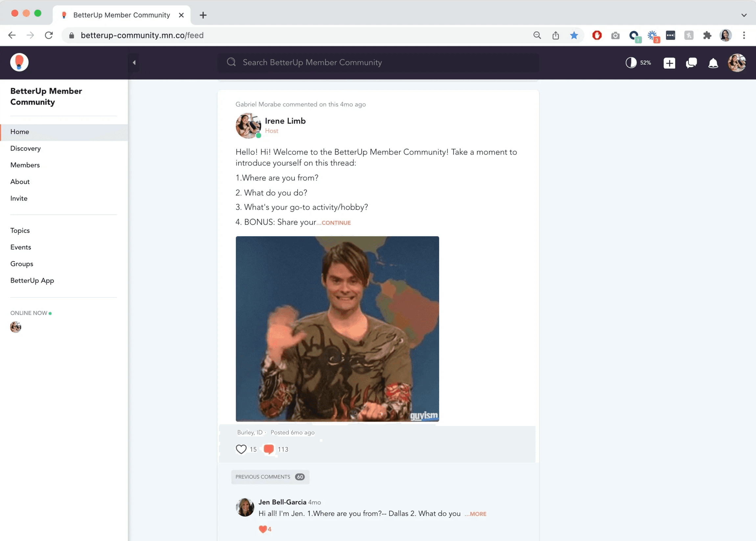Go back with the browser back arrow

[x=12, y=35]
